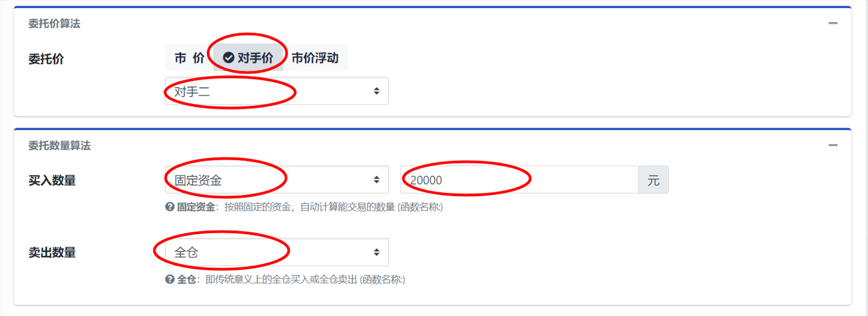The image size is (868, 316).
Task: Click the 买入数量 label
Action: click(x=52, y=181)
